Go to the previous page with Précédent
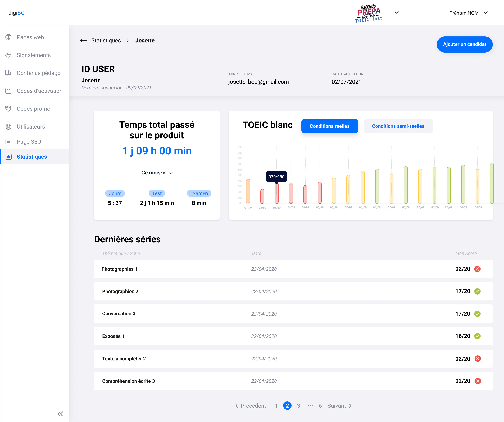Screen dimensions: 504x422 pos(251,406)
